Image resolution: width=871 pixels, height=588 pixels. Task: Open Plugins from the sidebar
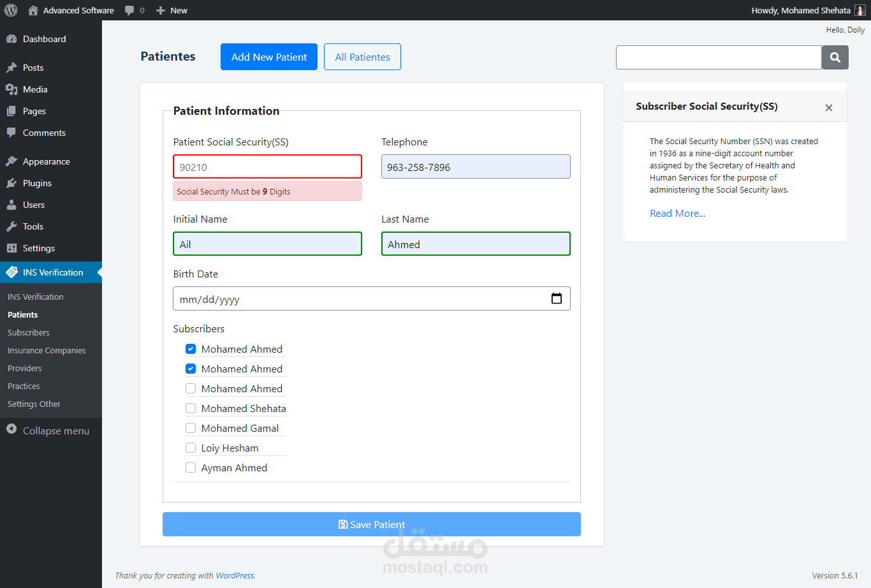[37, 183]
